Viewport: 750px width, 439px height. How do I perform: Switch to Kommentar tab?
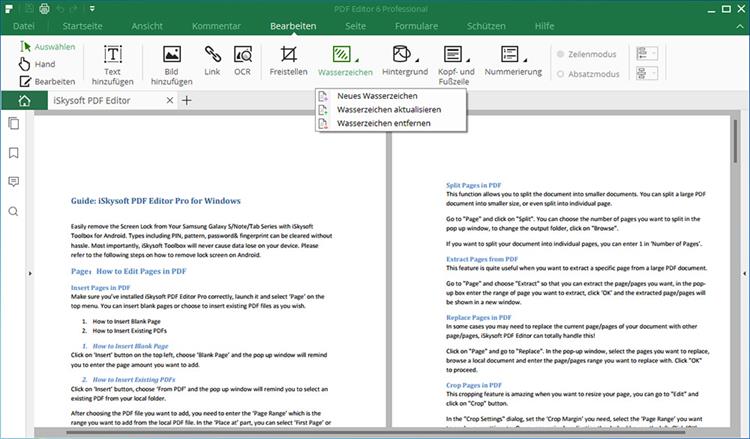[216, 26]
